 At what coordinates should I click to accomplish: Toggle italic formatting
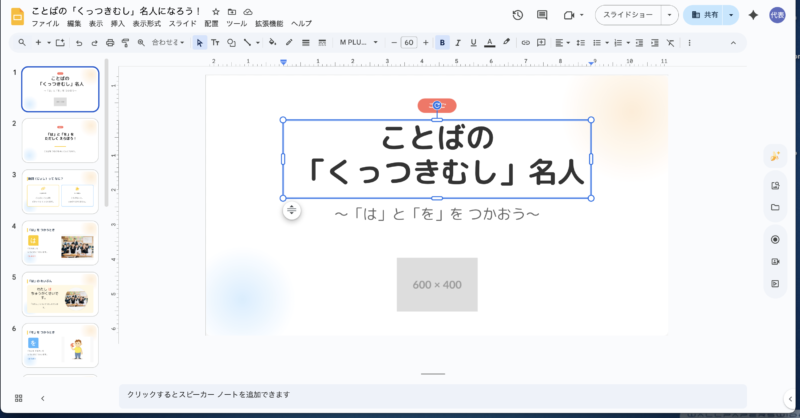click(x=458, y=43)
